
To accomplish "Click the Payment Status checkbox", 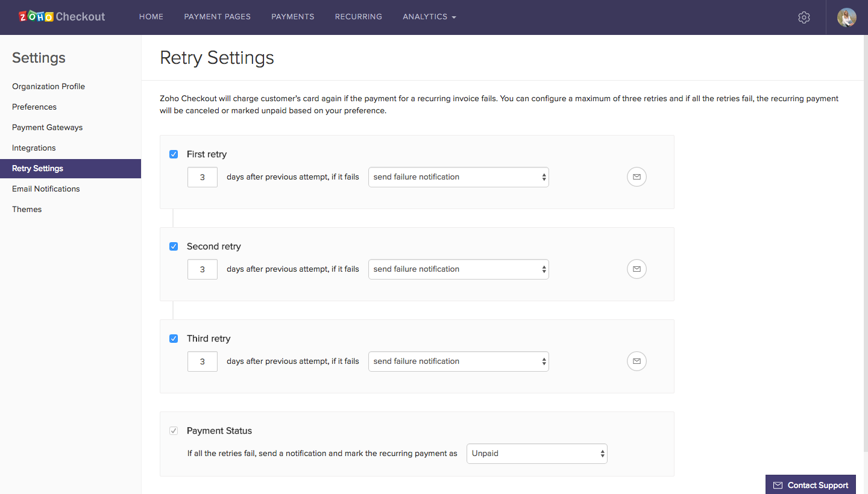I will [x=174, y=431].
